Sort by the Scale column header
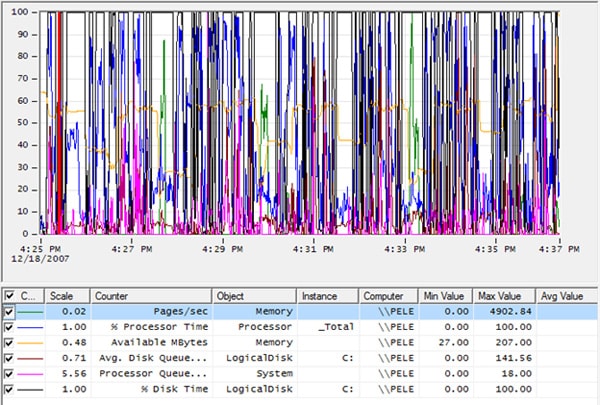Viewport: 600px width, 405px height. 68,296
